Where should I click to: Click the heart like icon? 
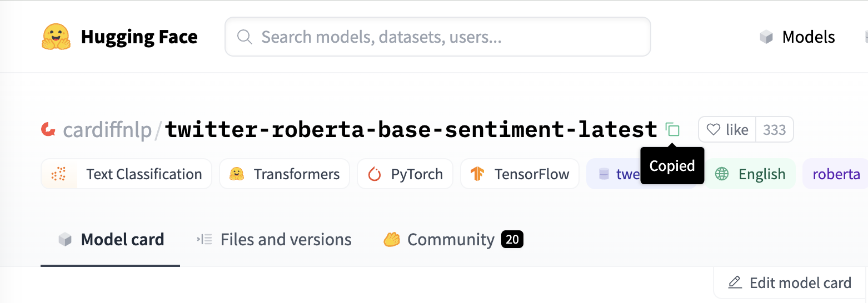(x=713, y=130)
